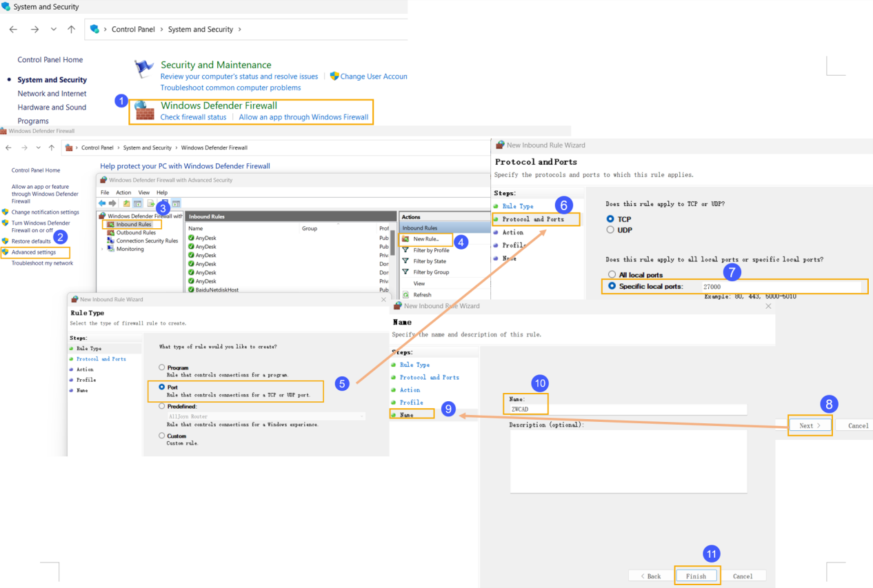Open the Action menu in Advanced Security
The image size is (873, 588).
123,192
